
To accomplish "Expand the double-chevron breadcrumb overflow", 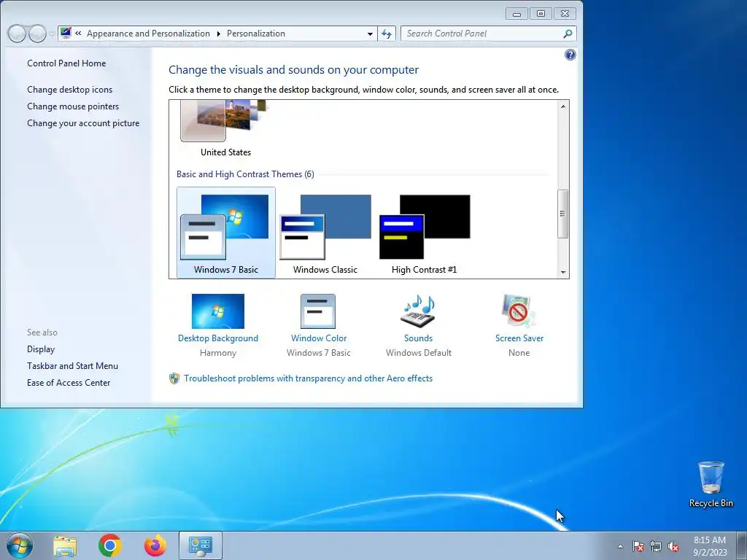I will (x=78, y=34).
